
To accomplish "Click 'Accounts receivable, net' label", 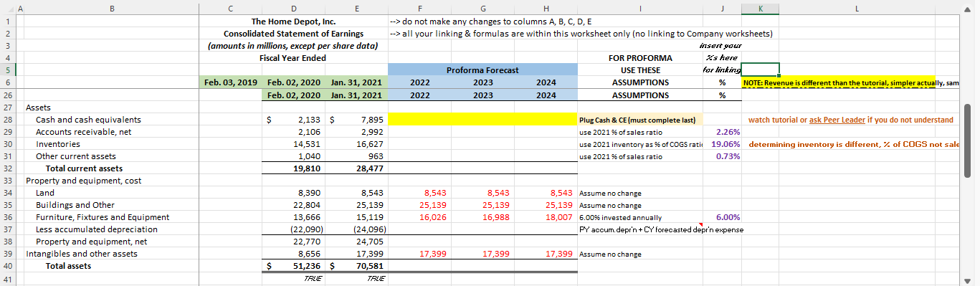I will (x=84, y=132).
